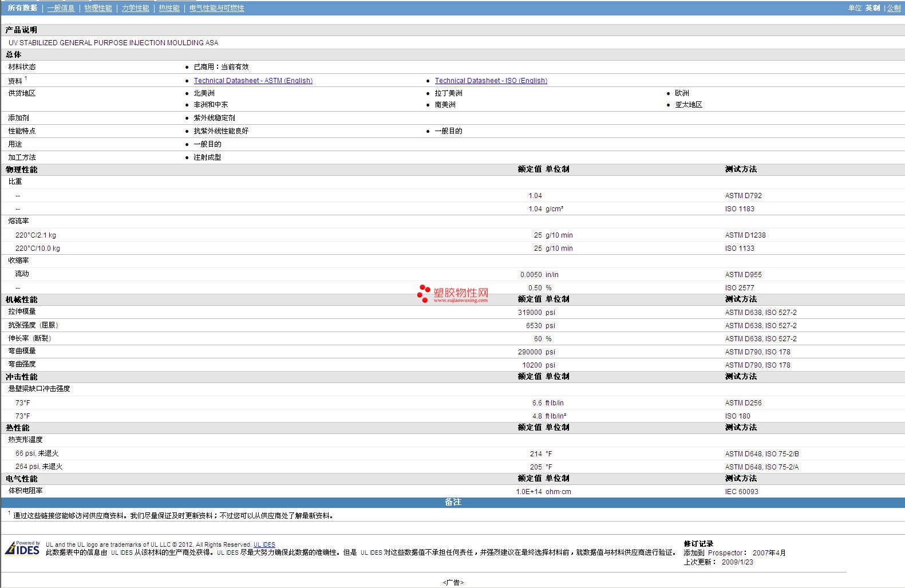Click the 冲击性能 section header
Image resolution: width=905 pixels, height=588 pixels.
[21, 377]
